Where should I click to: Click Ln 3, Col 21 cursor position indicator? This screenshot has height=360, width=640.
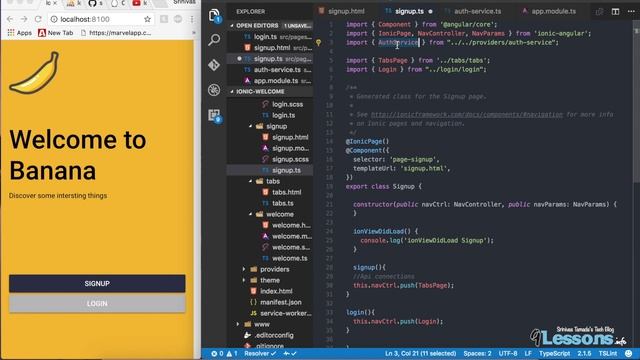420,353
